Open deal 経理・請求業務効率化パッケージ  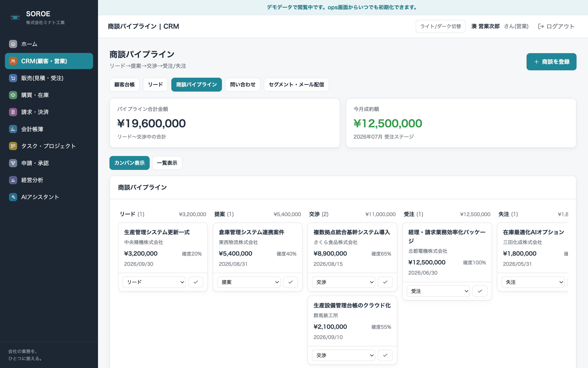click(447, 237)
